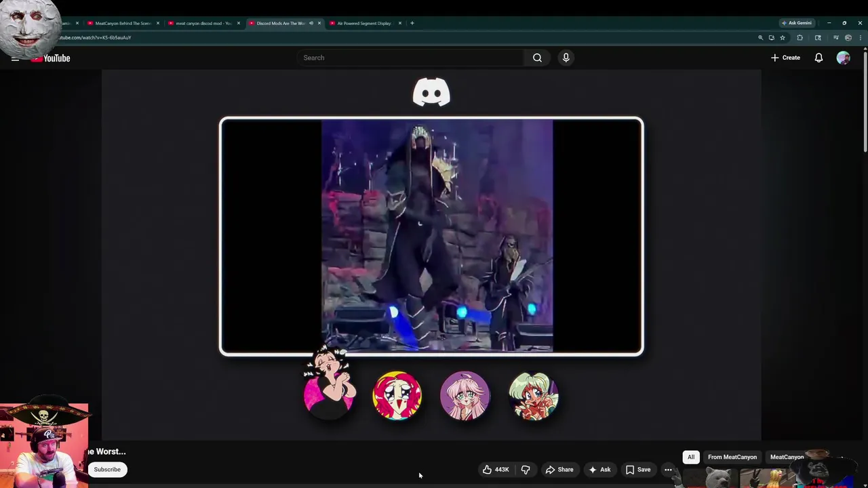The width and height of the screenshot is (868, 488).
Task: Open the zoom magnifier in the address bar
Action: point(760,38)
